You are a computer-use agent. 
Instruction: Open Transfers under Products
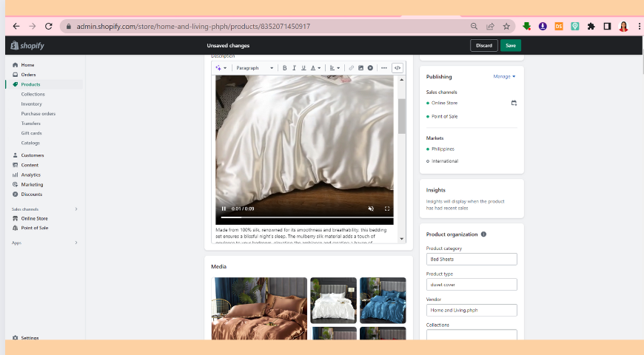pos(31,124)
